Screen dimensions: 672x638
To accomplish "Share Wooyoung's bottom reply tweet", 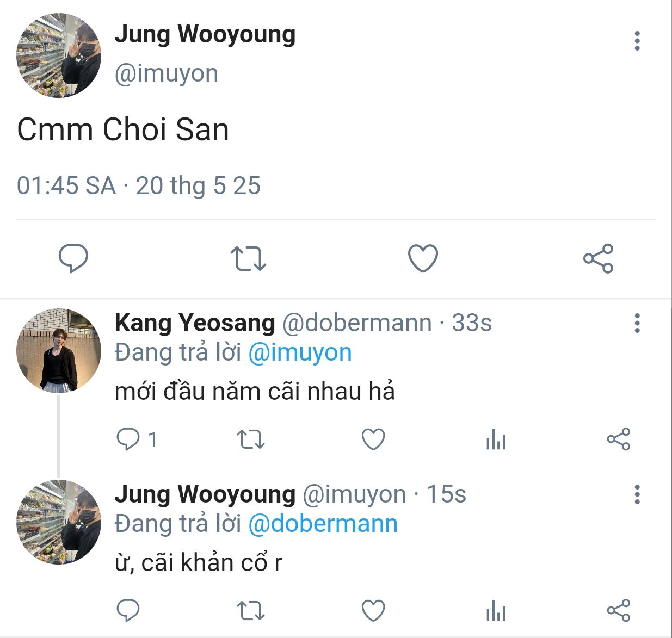I will (x=618, y=610).
